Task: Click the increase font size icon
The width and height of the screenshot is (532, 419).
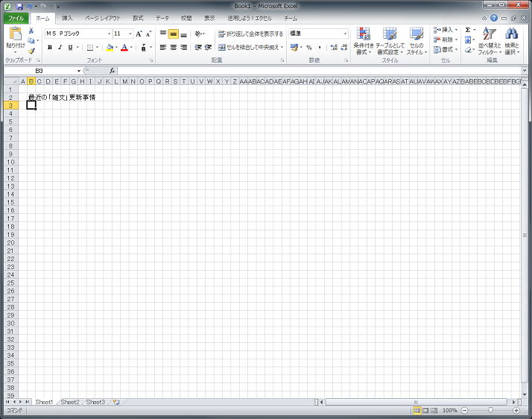Action: [139, 34]
